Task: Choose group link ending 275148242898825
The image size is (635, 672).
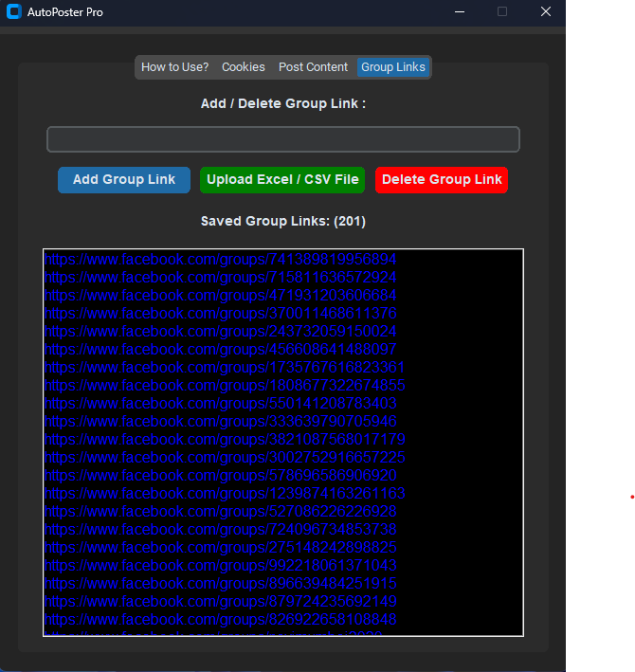Action: [x=220, y=547]
